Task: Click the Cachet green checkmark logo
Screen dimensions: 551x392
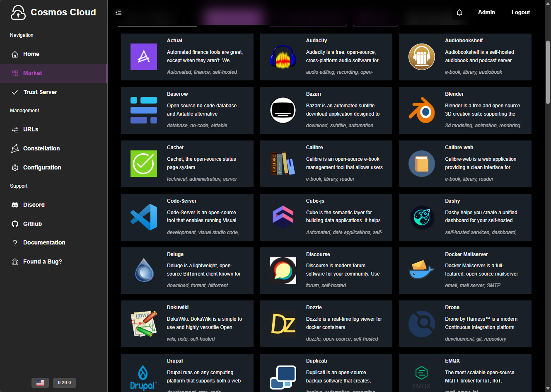Action: pos(144,164)
